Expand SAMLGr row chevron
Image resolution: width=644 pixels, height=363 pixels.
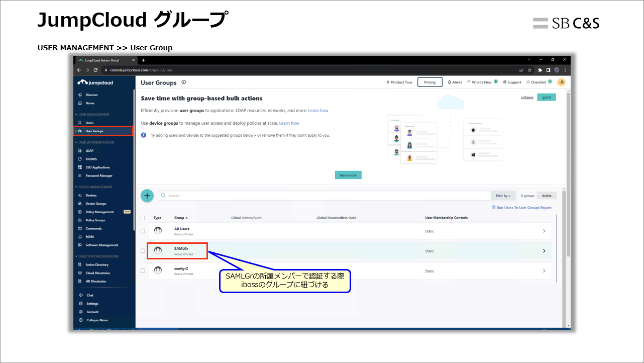(x=544, y=251)
